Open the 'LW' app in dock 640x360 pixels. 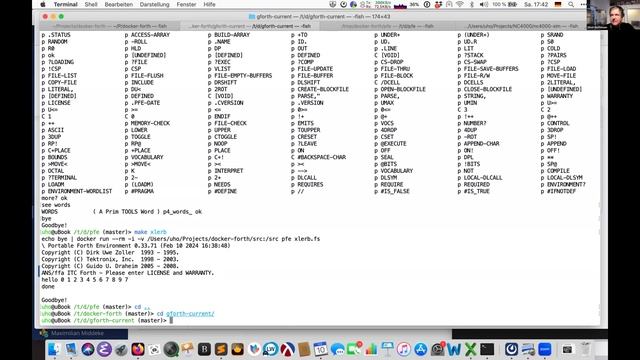tap(271, 349)
